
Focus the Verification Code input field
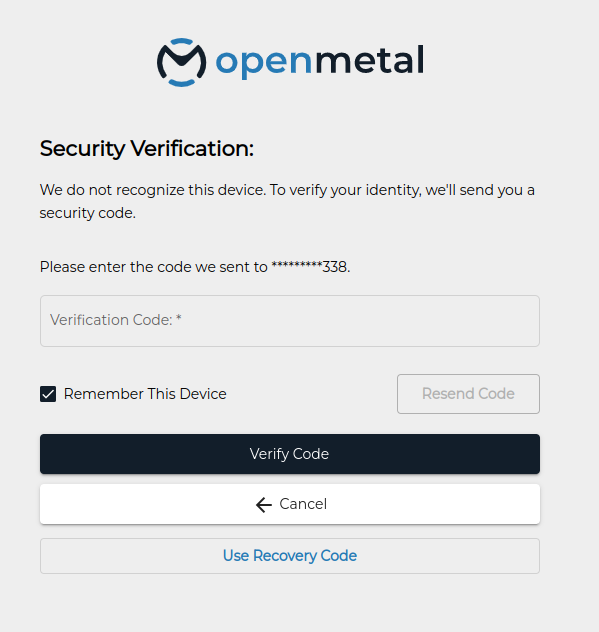[x=290, y=321]
